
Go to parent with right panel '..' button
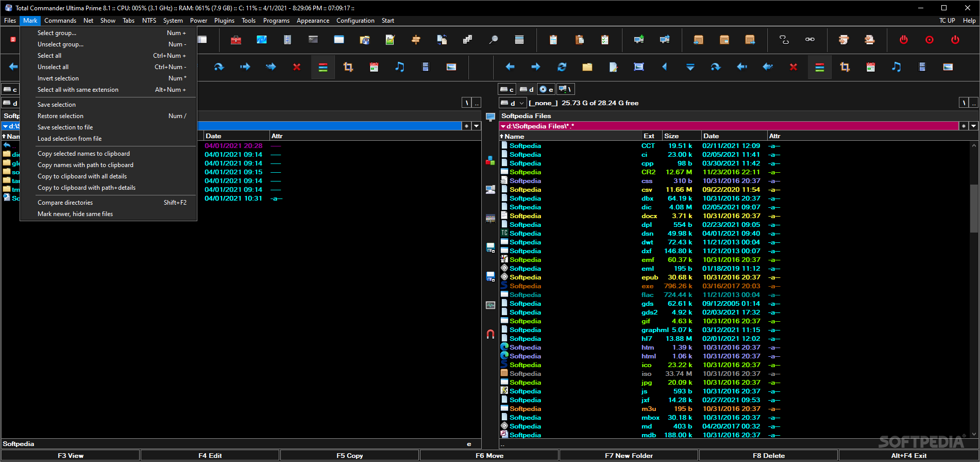point(973,103)
